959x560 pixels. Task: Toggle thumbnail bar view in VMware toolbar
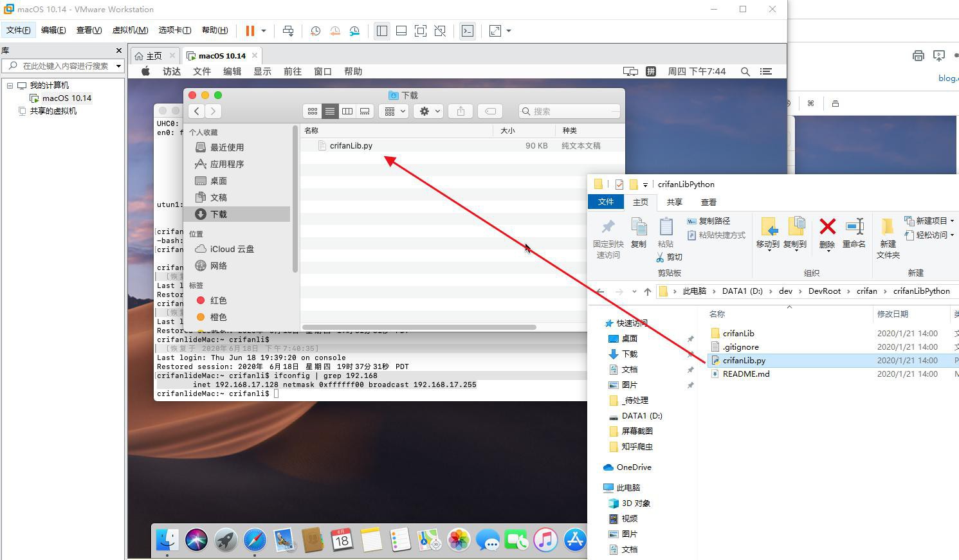pyautogui.click(x=401, y=31)
